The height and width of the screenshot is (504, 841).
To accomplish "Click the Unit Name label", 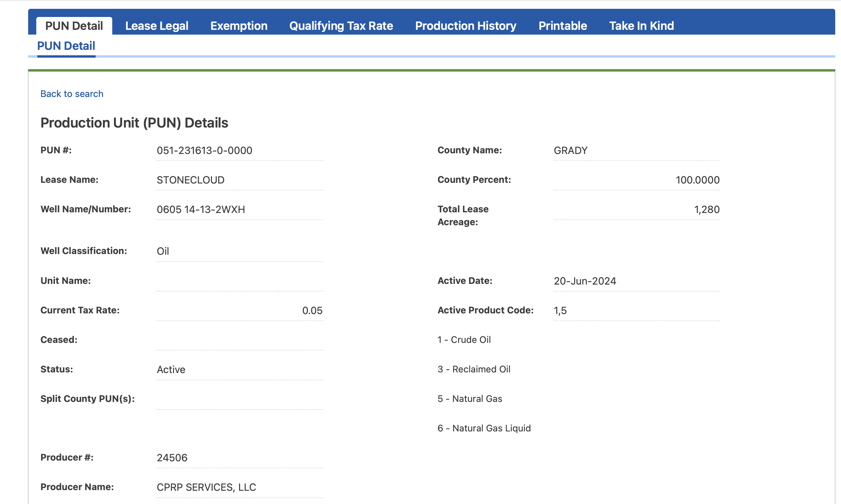I will (65, 281).
